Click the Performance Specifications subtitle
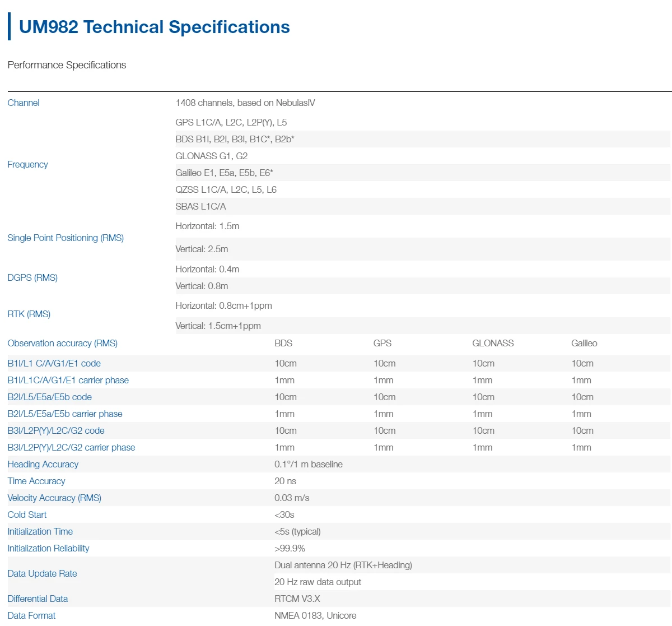The width and height of the screenshot is (672, 626). point(67,65)
